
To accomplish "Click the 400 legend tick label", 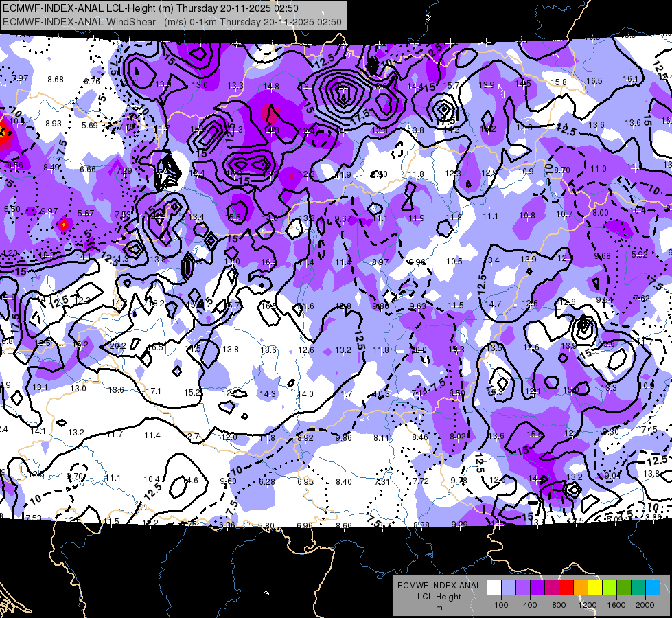I will coord(530,605).
